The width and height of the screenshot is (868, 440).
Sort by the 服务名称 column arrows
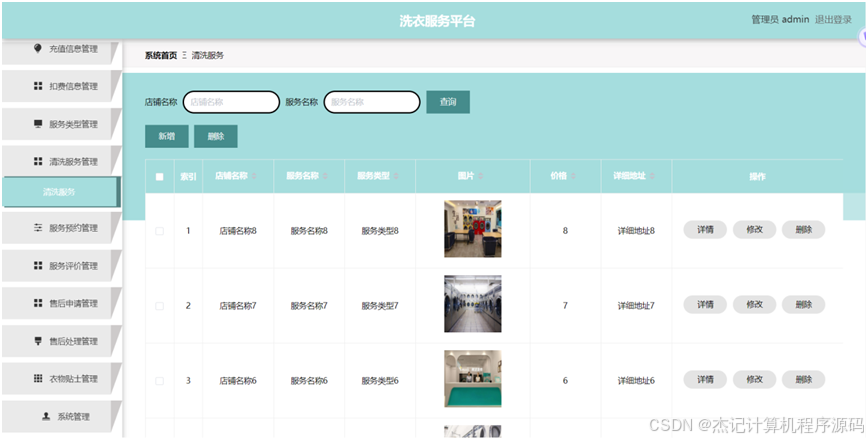point(326,176)
